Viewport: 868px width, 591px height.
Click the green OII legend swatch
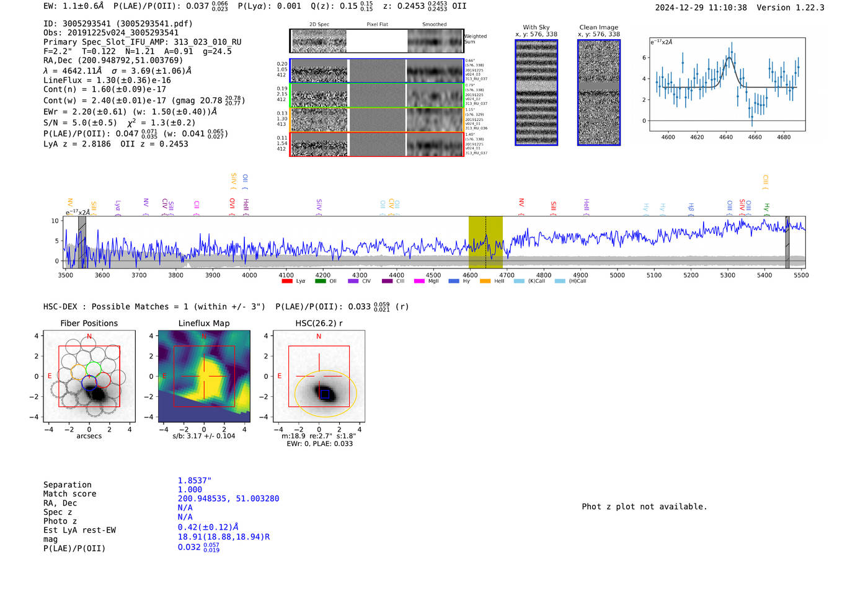320,282
